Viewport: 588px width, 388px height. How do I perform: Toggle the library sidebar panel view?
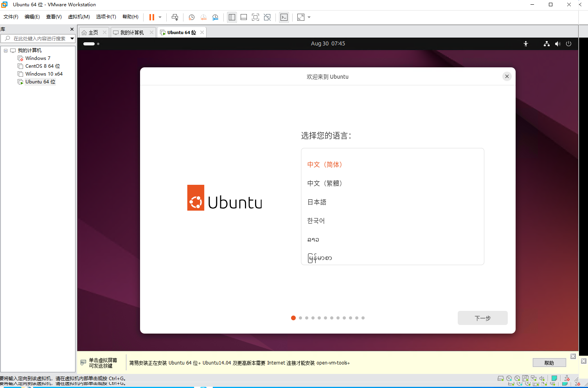tap(232, 17)
